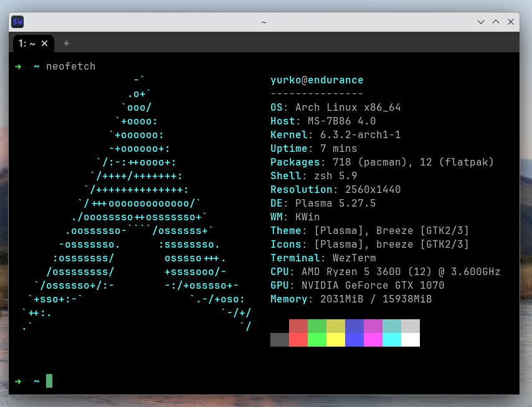Image resolution: width=532 pixels, height=407 pixels.
Task: Click '718 (pacman), 12 (flatpak)' packages text
Action: click(413, 162)
